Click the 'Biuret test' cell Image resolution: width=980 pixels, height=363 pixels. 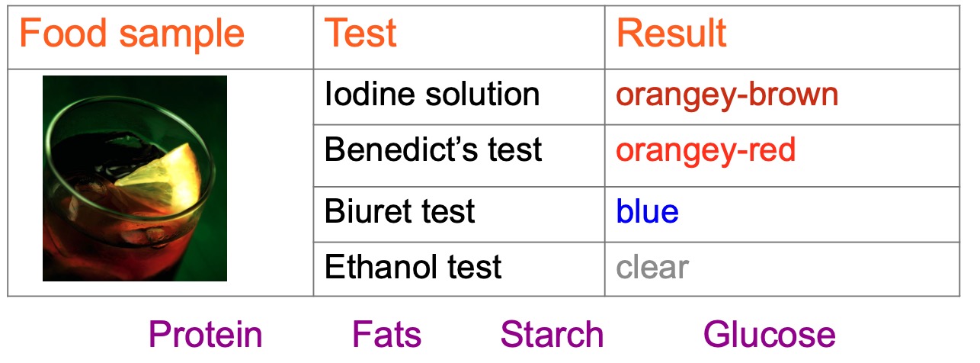[x=399, y=211]
